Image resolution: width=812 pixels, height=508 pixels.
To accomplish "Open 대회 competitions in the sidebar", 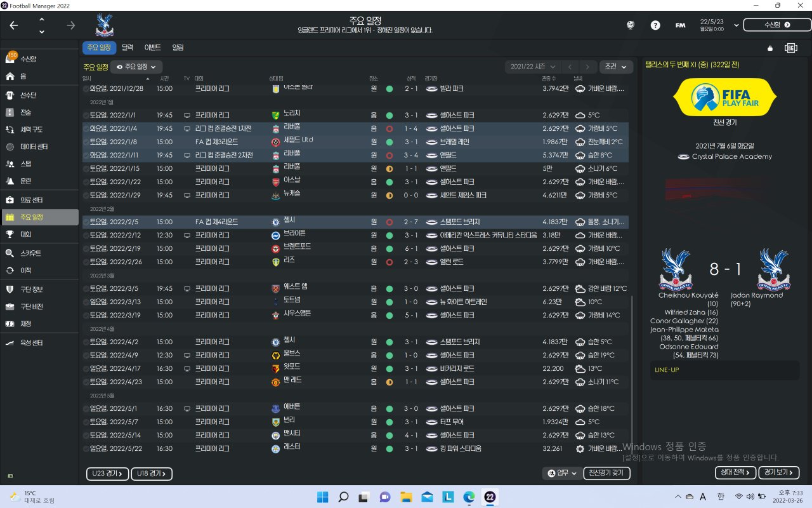I will point(39,234).
